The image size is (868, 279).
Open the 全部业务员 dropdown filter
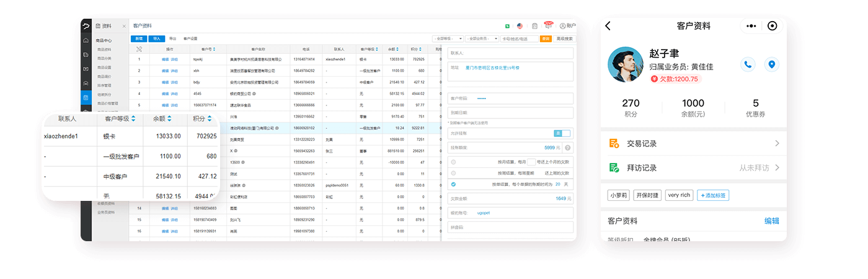[x=482, y=38]
